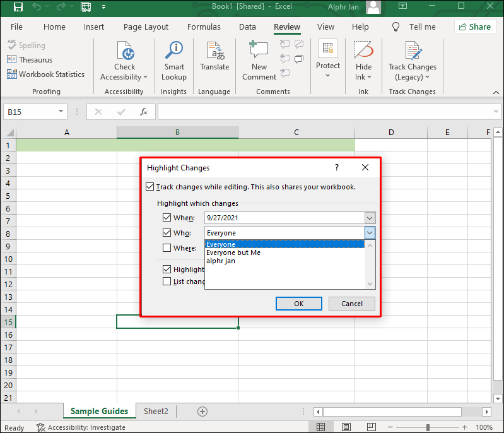Click the zoom slider handle
The width and height of the screenshot is (504, 433).
[x=428, y=427]
